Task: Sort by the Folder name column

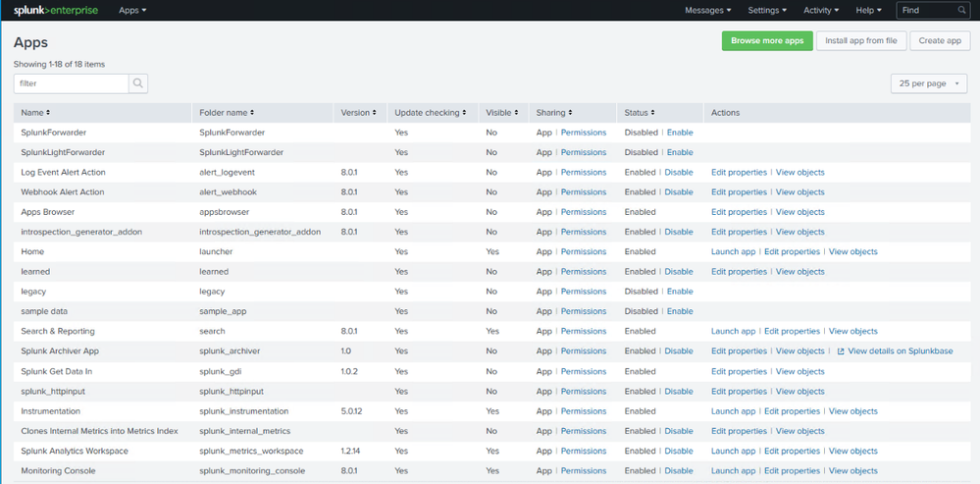Action: (227, 113)
